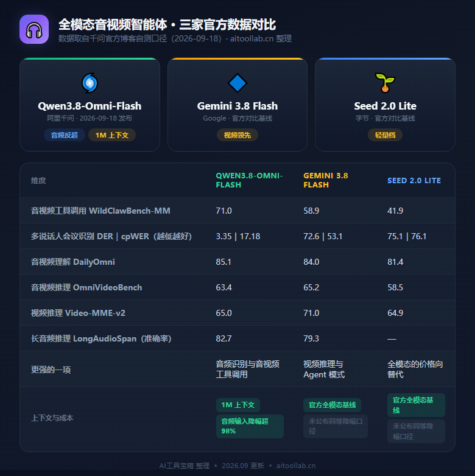Select the 音频反超 tag

coord(65,135)
